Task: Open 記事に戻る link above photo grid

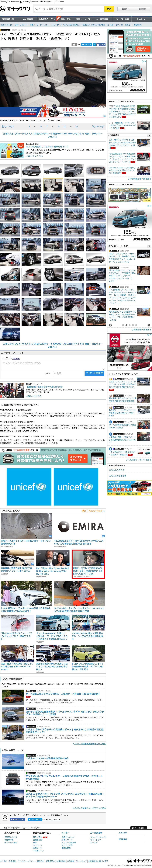Action: click(x=53, y=135)
